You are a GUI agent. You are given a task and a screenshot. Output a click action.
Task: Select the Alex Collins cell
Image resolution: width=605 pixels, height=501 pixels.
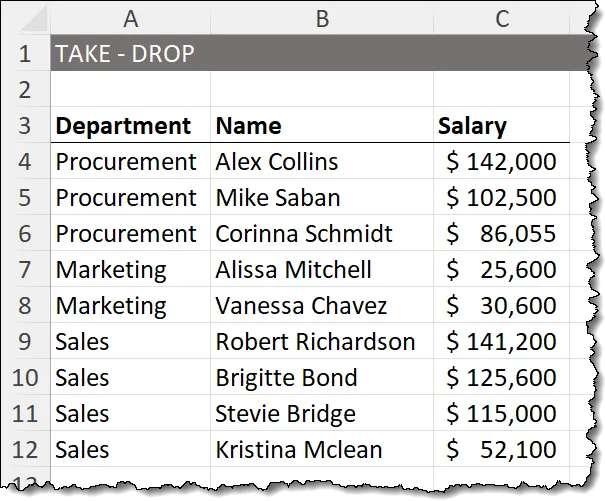(x=277, y=162)
